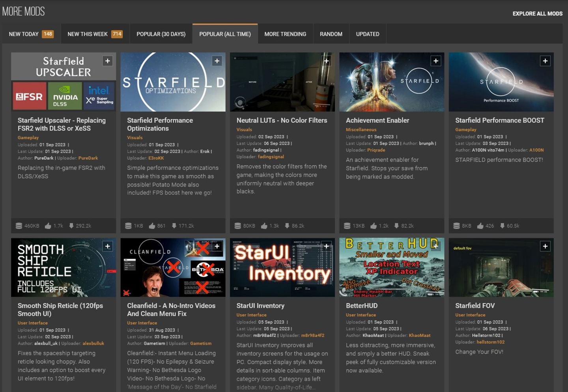Click file size icon next to 80KB

pos(237,226)
